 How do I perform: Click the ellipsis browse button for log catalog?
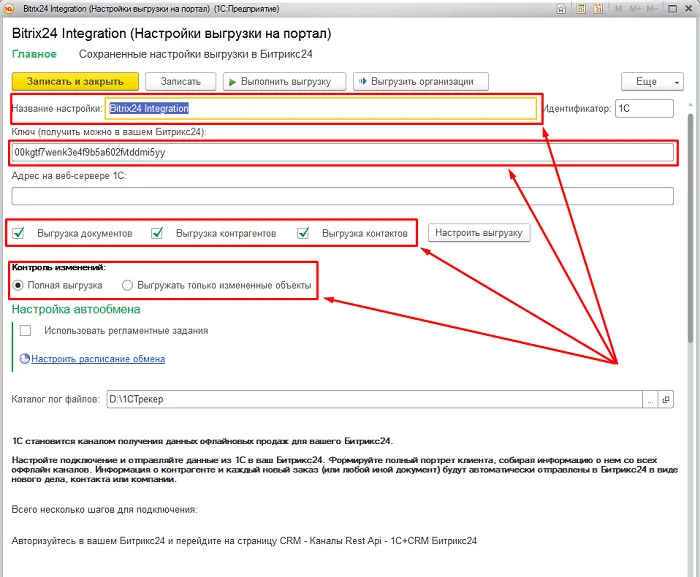(x=650, y=400)
